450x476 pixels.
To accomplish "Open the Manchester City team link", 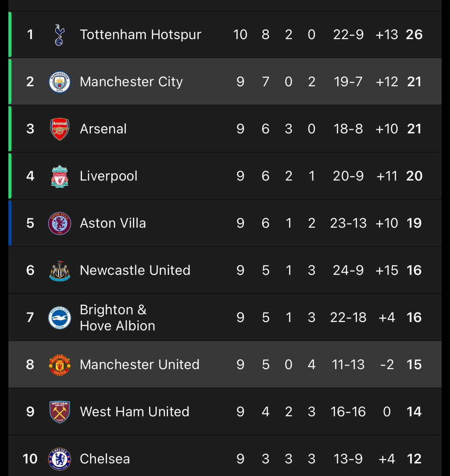I will tap(131, 82).
